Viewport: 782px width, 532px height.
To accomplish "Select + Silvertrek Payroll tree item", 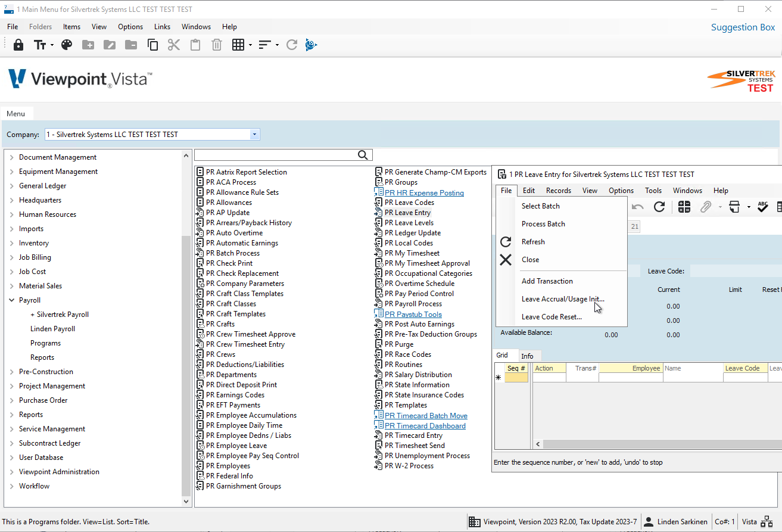I will pos(60,315).
